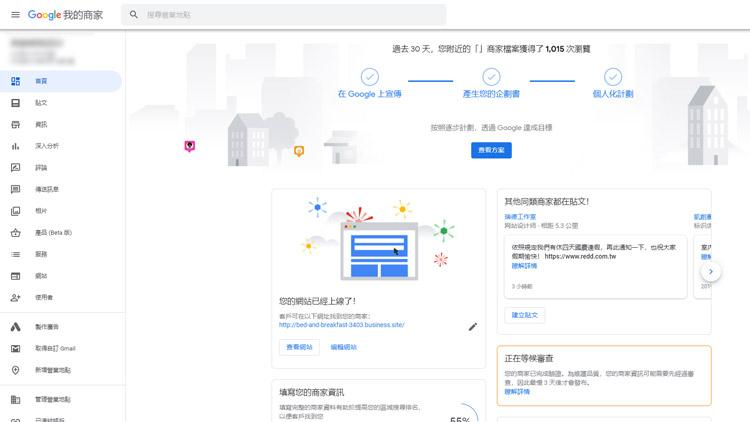Focus the business location search field
750x422 pixels.
tap(284, 15)
